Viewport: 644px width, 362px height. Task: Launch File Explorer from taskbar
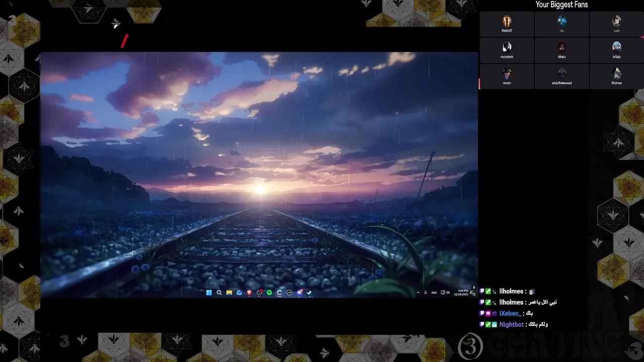pyautogui.click(x=229, y=293)
